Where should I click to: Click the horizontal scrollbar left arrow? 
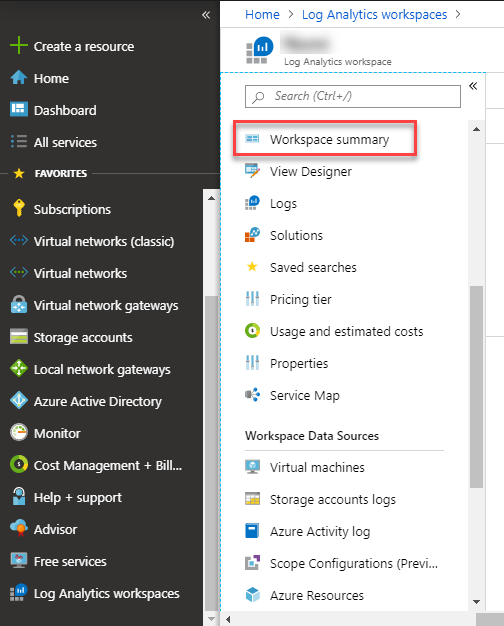[228, 619]
